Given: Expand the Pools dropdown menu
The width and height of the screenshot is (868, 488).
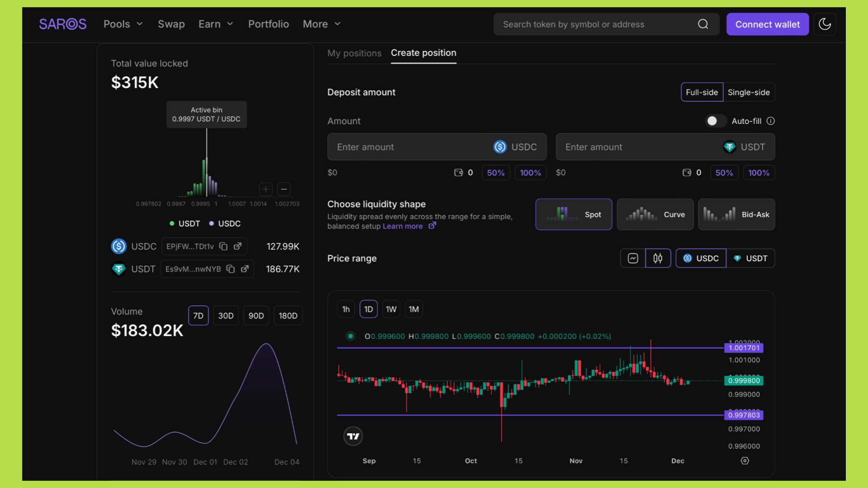Looking at the screenshot, I should [x=123, y=24].
